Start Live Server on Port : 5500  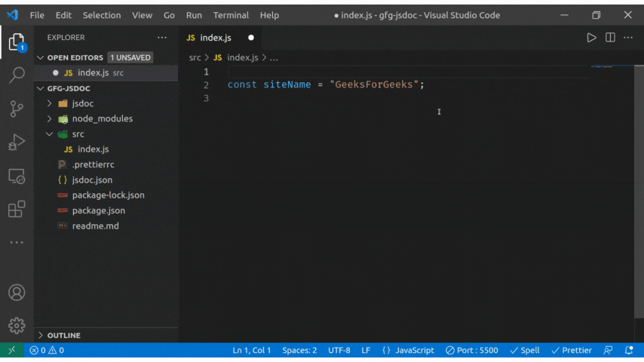click(x=472, y=350)
